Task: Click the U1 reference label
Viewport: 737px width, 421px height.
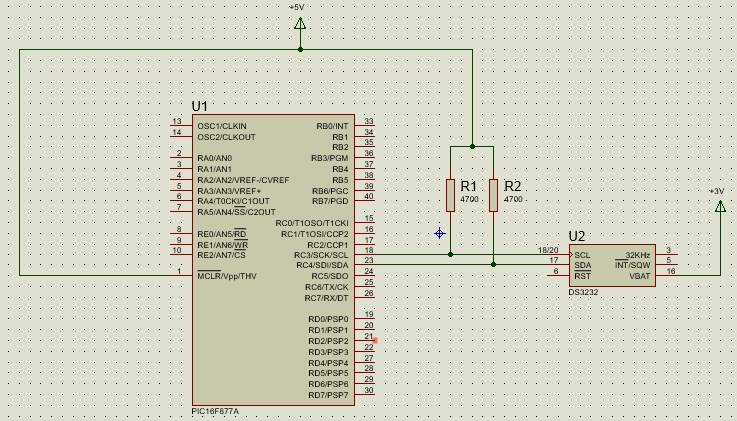Action: [200, 106]
